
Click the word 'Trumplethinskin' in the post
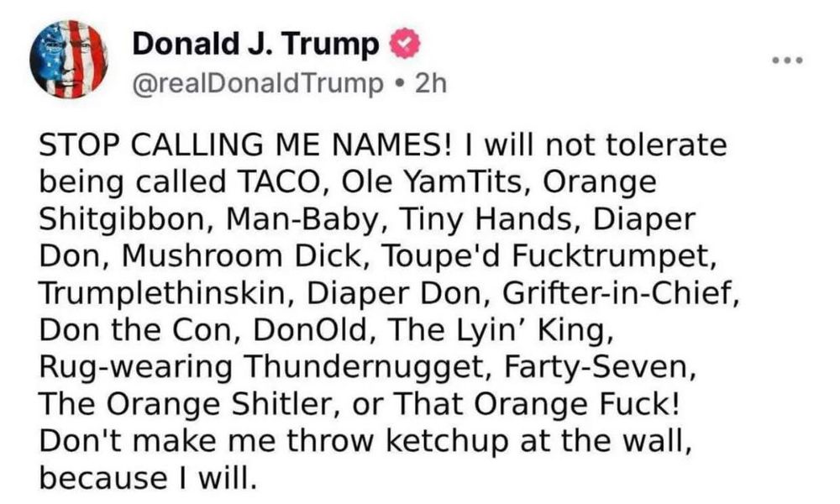162,293
